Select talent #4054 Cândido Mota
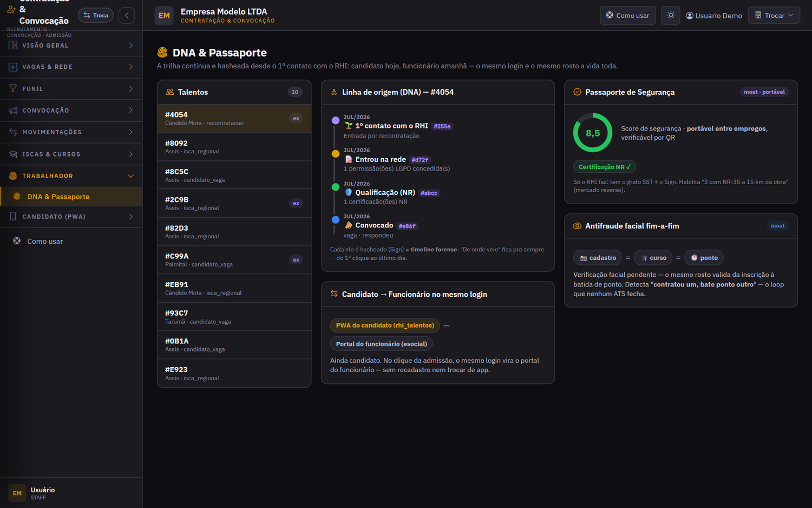This screenshot has height=508, width=812. (x=234, y=119)
